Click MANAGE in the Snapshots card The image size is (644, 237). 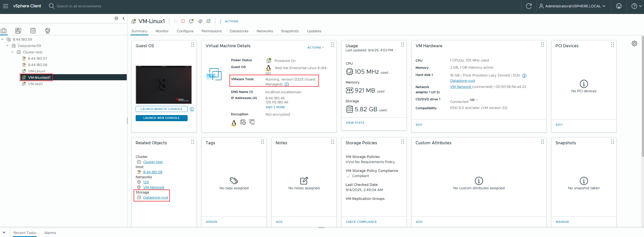pos(562,222)
